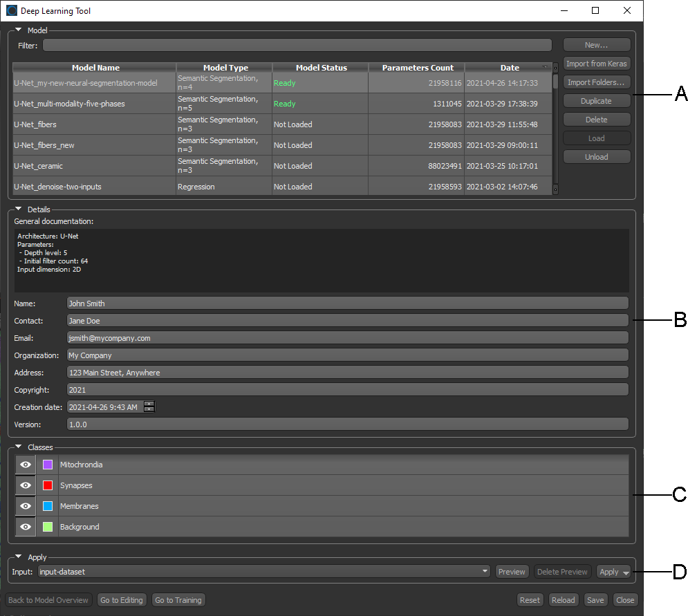Collapse the Classes section

[x=19, y=447]
